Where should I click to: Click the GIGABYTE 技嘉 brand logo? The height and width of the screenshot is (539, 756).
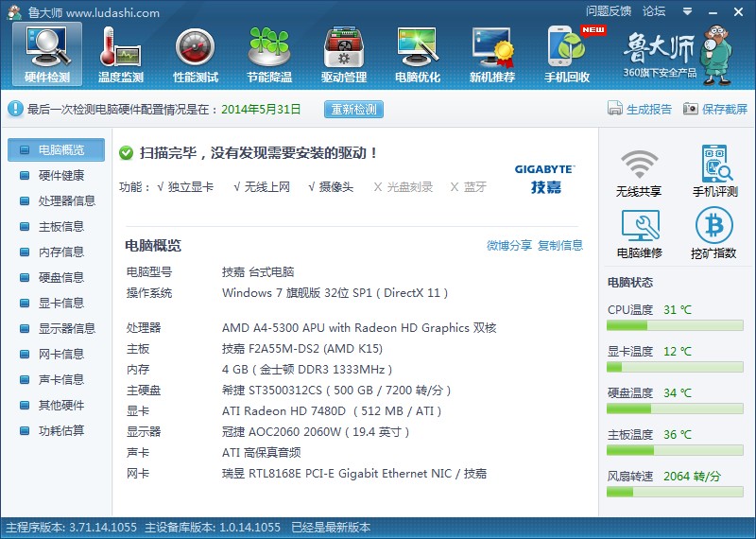click(545, 179)
